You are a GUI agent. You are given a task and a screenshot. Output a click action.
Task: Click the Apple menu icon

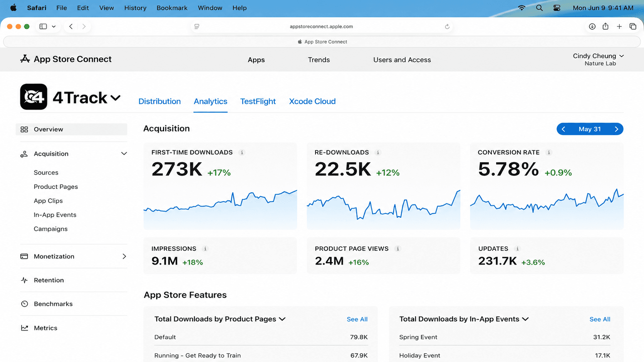13,8
